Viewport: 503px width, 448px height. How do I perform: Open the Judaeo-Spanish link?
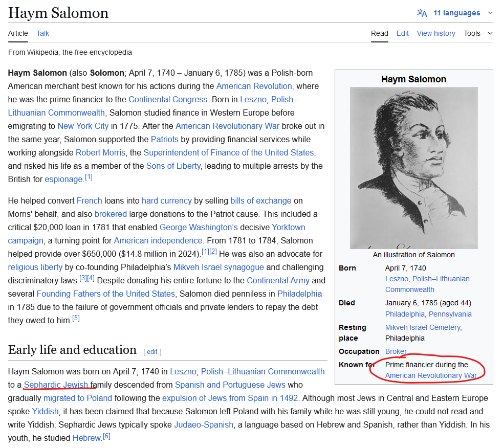[x=203, y=425]
